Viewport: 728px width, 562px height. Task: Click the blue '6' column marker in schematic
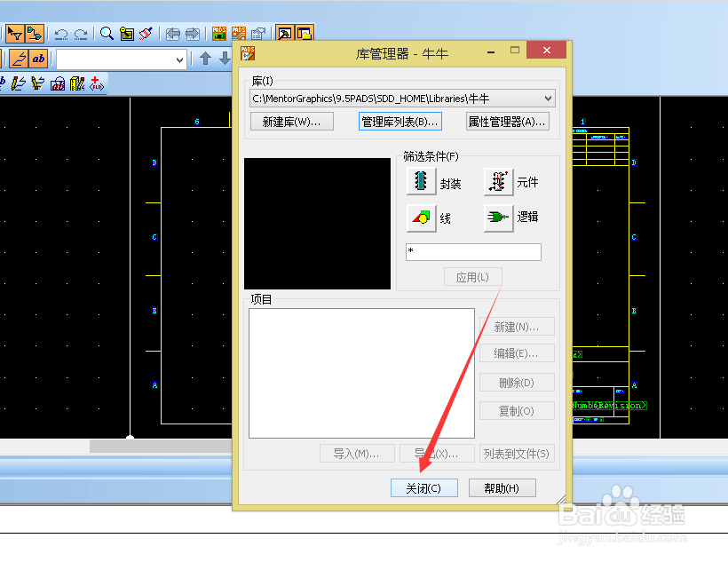pos(197,122)
